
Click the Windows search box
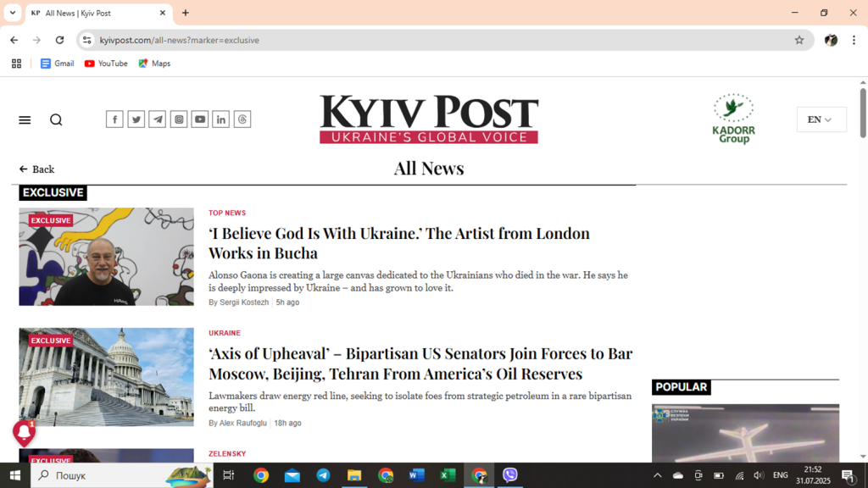point(122,475)
